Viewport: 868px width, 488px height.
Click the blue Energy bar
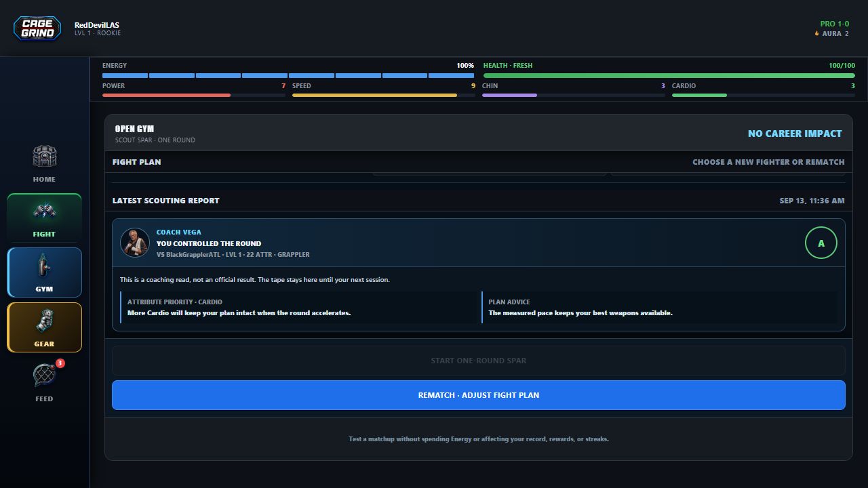[x=288, y=75]
